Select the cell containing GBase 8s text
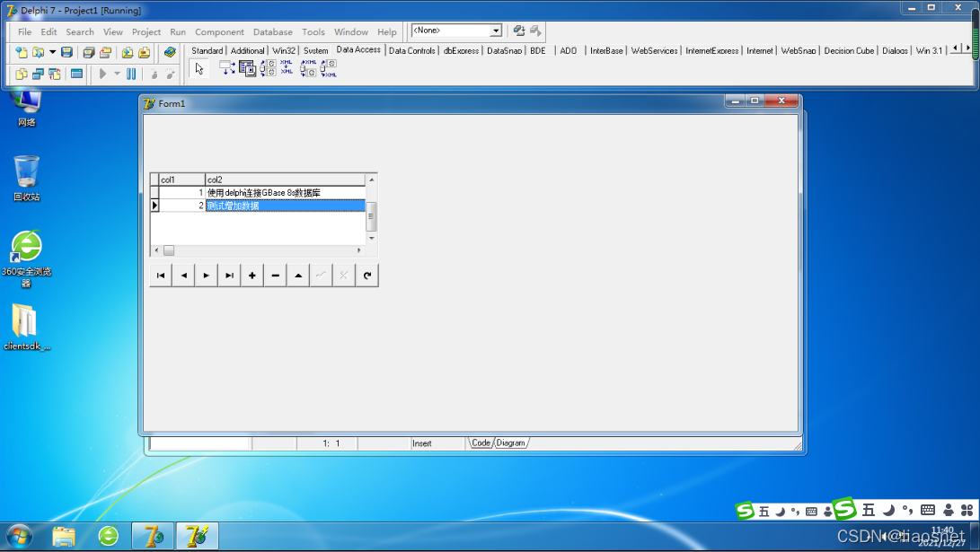This screenshot has height=552, width=980. [286, 193]
